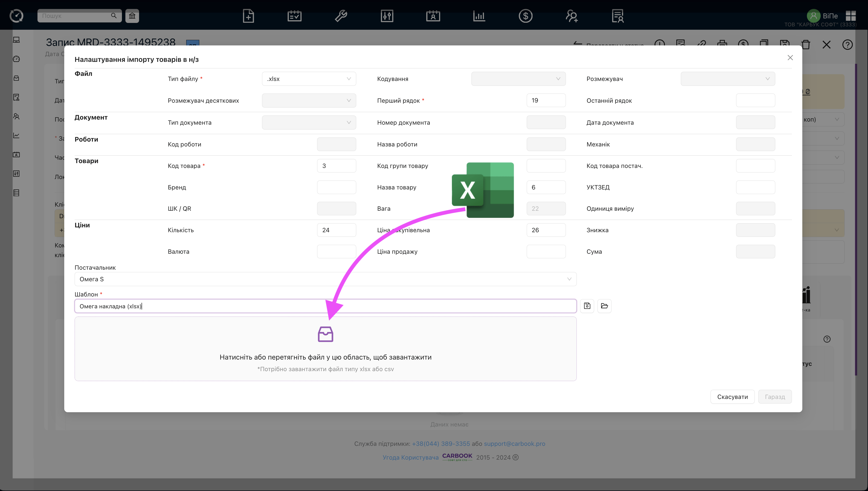Click the Гаразд button
This screenshot has width=868, height=491.
point(775,397)
